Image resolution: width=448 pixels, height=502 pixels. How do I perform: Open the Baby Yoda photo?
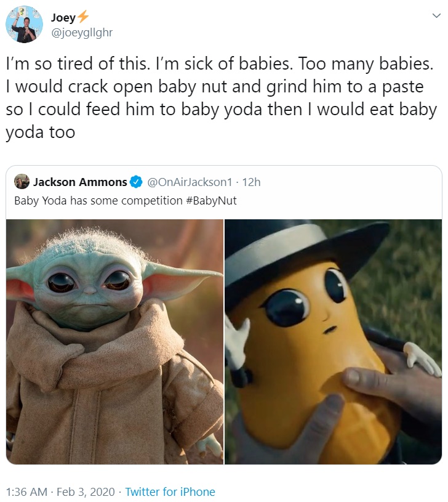(x=115, y=342)
